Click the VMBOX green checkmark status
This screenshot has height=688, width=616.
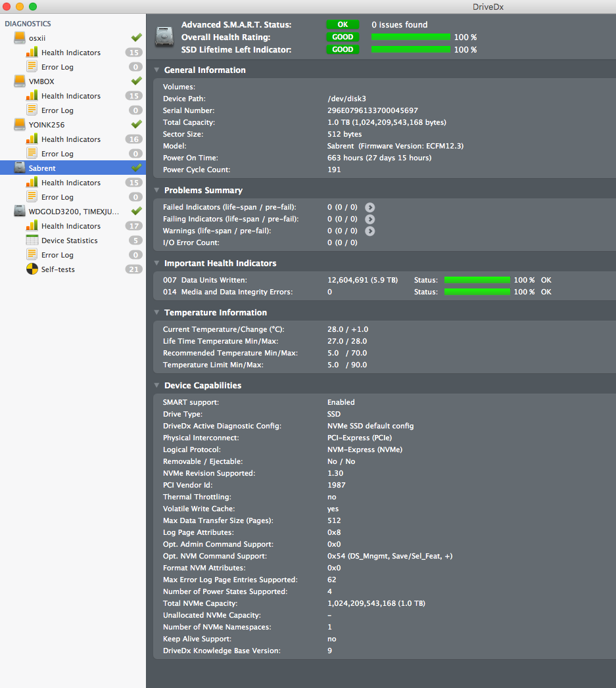137,81
